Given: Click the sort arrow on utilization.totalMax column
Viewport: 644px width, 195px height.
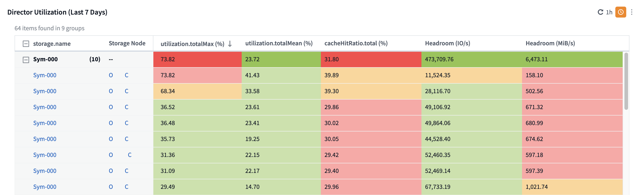Looking at the screenshot, I should (x=230, y=44).
